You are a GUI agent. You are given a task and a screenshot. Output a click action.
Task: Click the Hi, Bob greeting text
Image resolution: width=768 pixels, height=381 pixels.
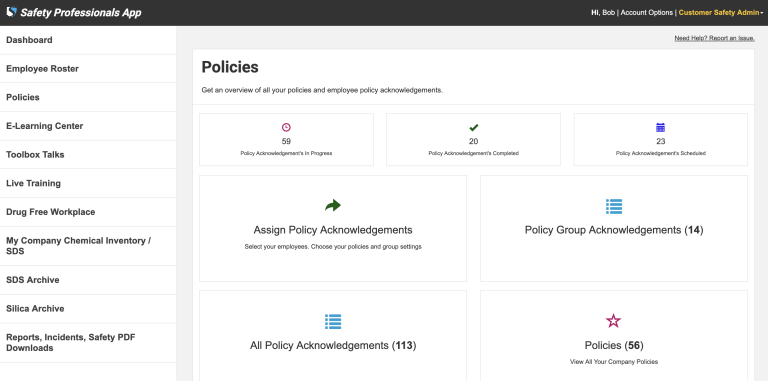(x=603, y=13)
